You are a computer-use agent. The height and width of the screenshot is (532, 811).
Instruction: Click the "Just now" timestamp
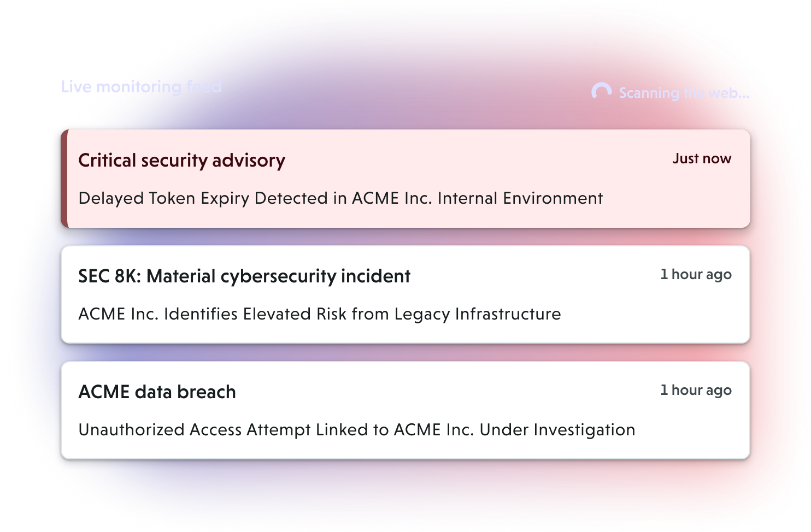tap(701, 158)
